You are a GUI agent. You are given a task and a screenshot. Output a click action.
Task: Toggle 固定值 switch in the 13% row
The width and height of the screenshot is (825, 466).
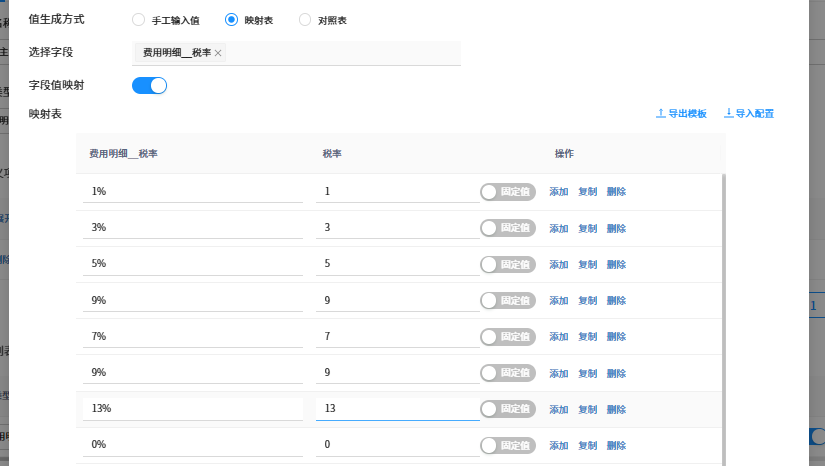pos(508,409)
